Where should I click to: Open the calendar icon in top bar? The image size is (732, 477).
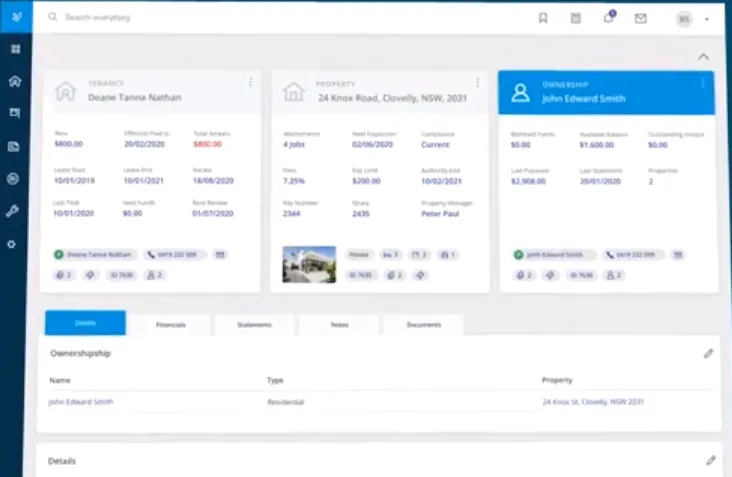(576, 18)
